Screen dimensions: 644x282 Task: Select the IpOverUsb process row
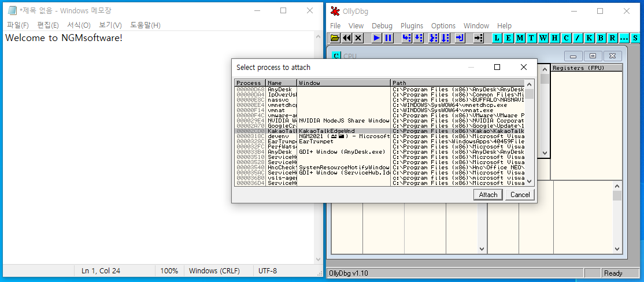click(380, 94)
